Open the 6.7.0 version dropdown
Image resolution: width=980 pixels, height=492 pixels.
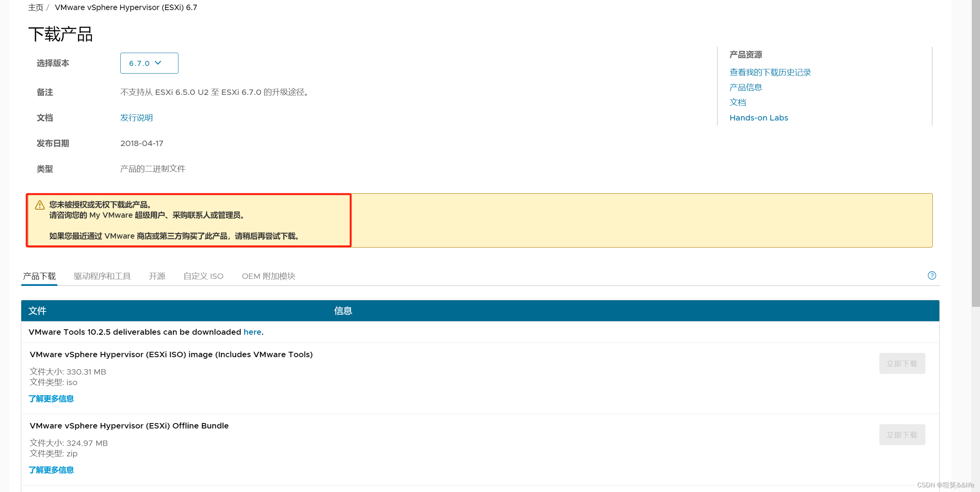pos(149,63)
